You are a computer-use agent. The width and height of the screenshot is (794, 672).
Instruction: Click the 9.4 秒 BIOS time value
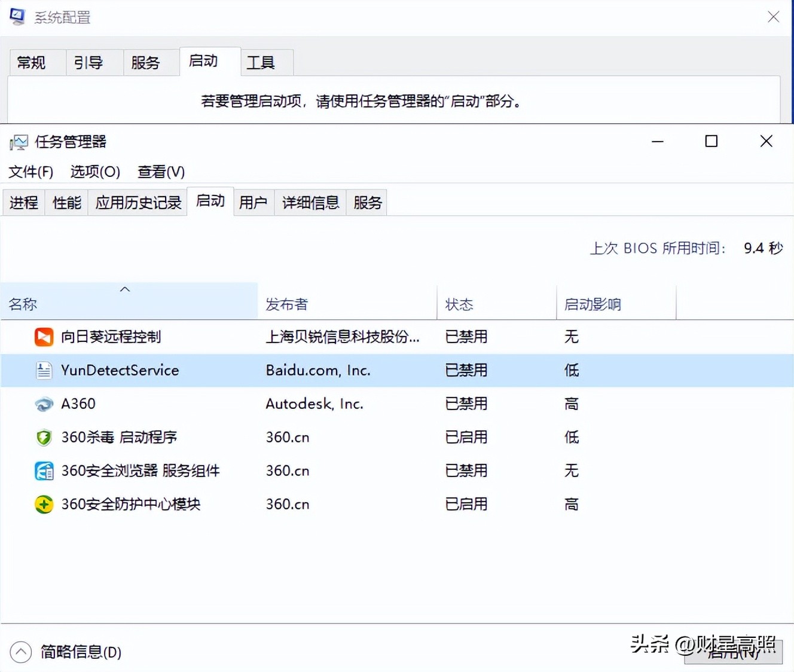[764, 248]
